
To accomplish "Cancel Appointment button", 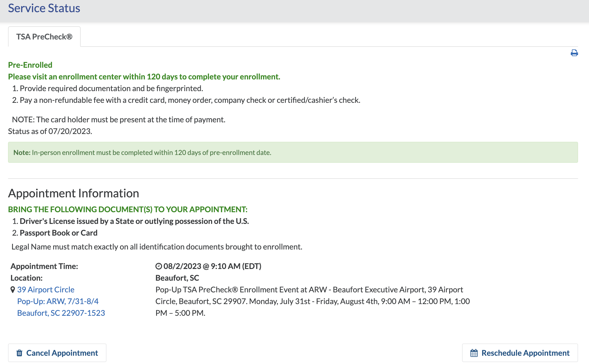I will pos(57,353).
